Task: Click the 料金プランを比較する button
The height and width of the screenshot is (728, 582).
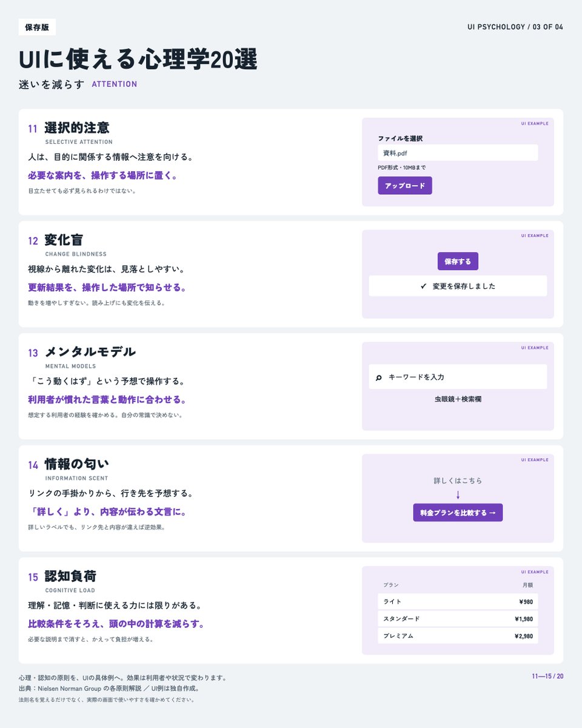Action: 458,513
